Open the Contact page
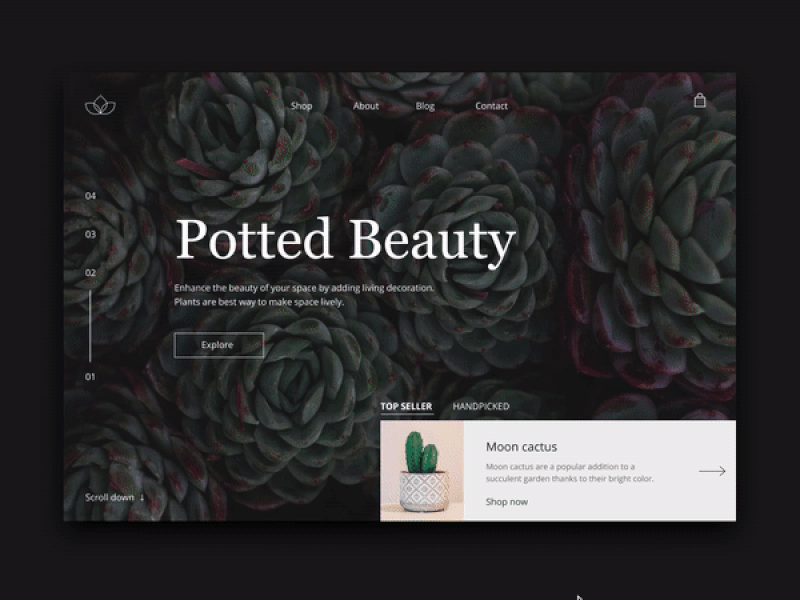The image size is (800, 600). (491, 105)
